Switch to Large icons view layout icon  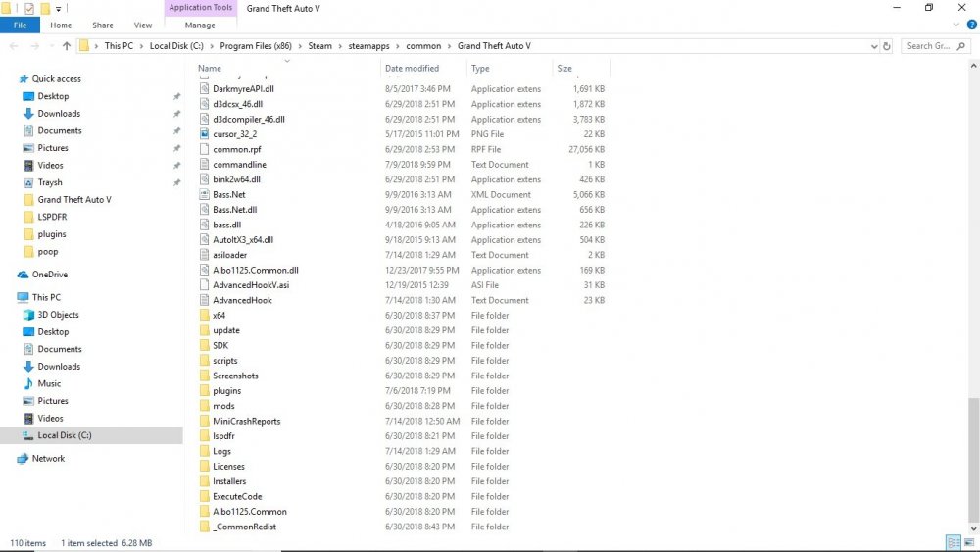[969, 542]
